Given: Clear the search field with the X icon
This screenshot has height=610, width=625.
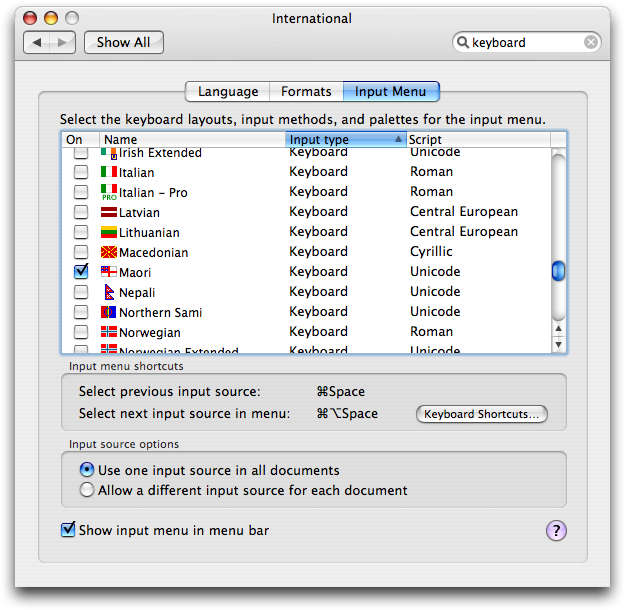Looking at the screenshot, I should [591, 42].
